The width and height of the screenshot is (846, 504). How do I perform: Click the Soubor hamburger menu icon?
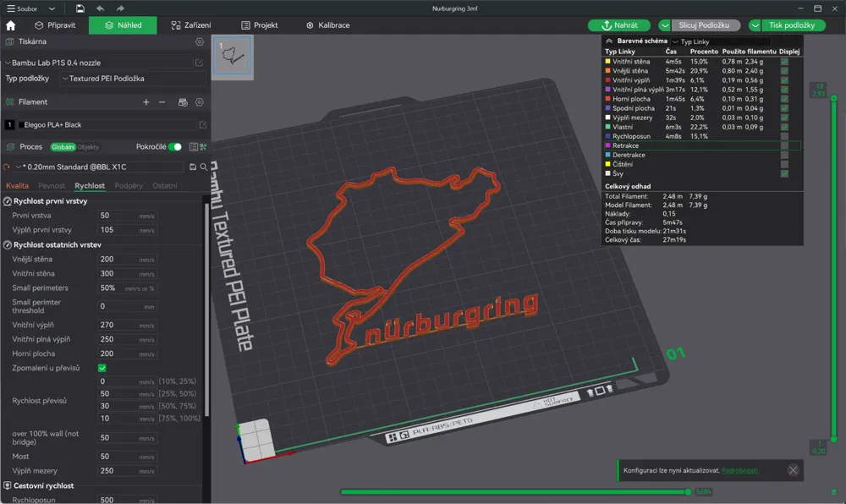11,8
